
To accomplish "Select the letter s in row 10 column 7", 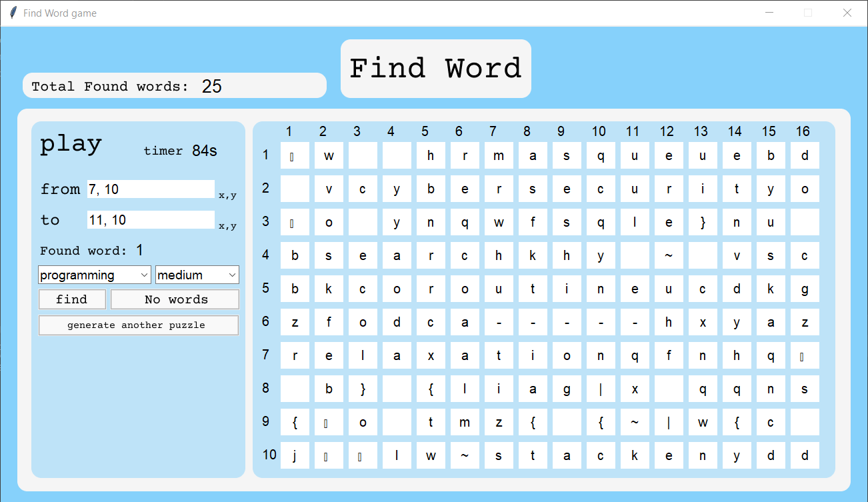I will point(499,455).
